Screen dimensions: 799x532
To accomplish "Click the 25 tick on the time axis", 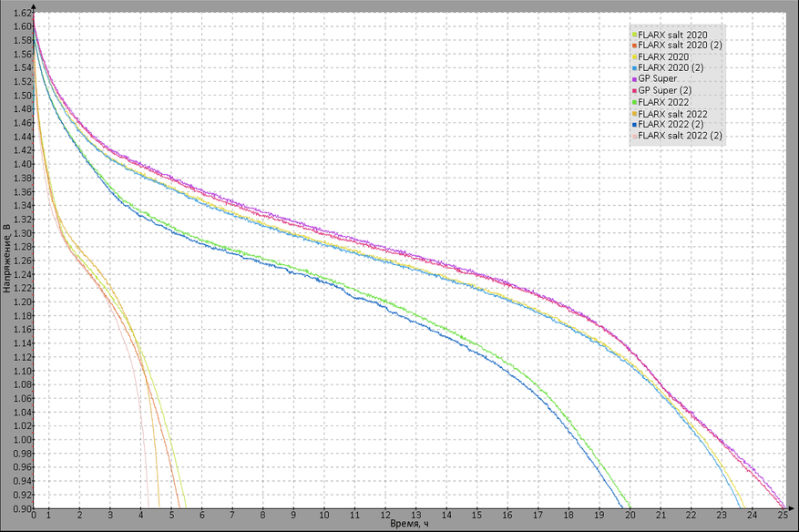I will click(x=782, y=516).
